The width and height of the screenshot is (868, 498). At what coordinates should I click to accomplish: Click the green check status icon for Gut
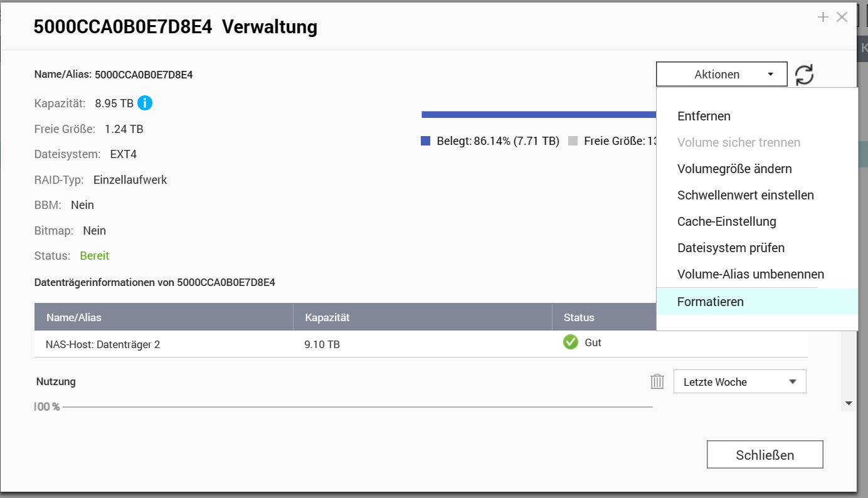click(x=570, y=342)
